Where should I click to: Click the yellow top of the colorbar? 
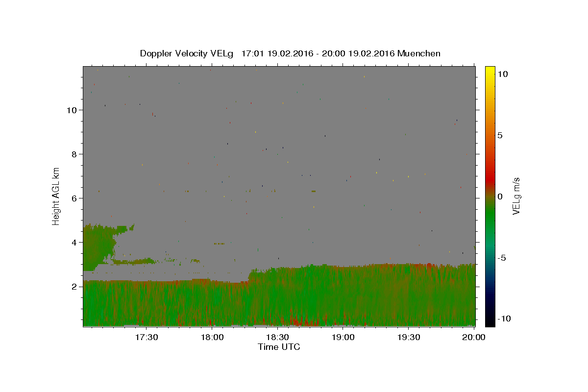[x=490, y=70]
